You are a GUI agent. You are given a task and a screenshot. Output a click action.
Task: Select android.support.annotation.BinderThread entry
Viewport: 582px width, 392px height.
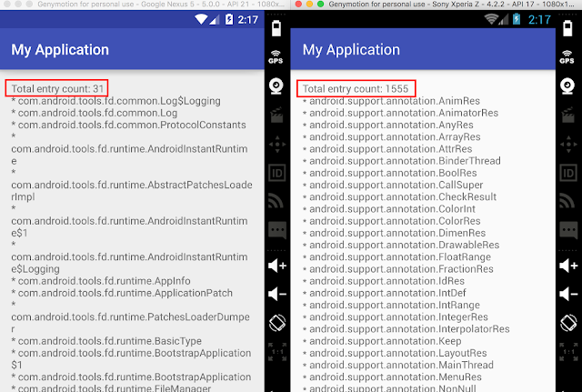click(402, 161)
